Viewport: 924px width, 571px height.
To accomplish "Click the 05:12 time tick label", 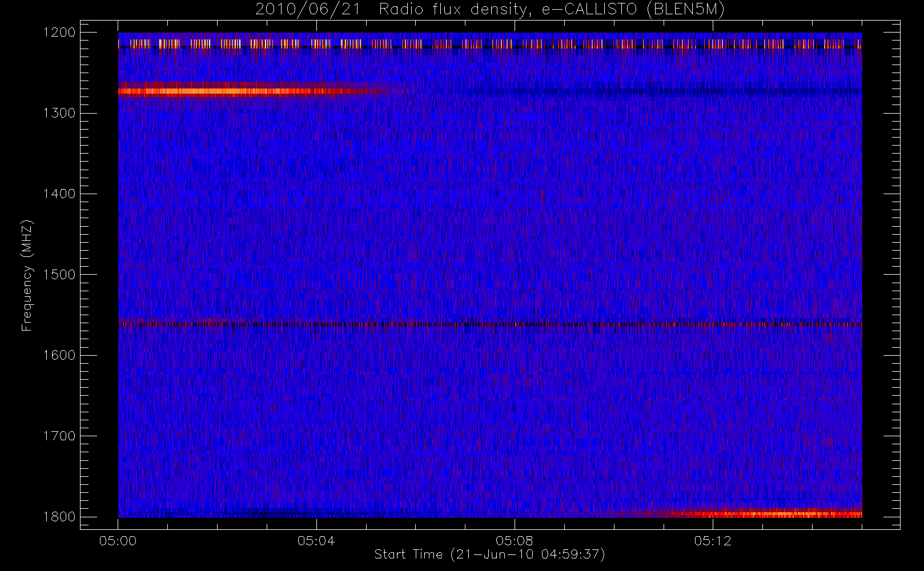I will point(712,541).
